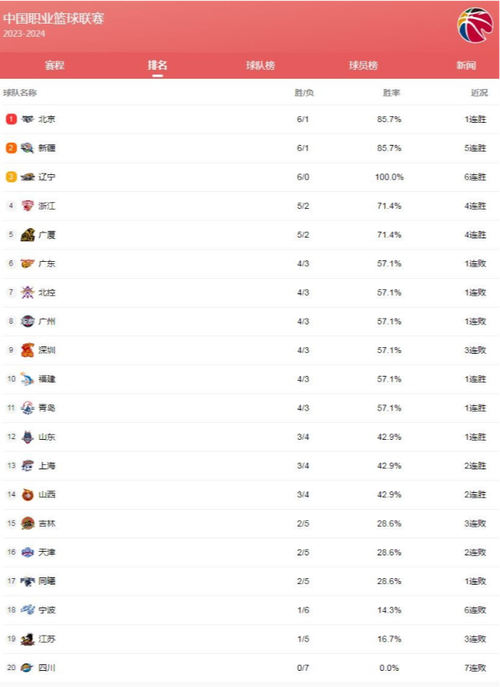This screenshot has height=687, width=500.
Task: Select the 排名 tab
Action: (x=157, y=65)
